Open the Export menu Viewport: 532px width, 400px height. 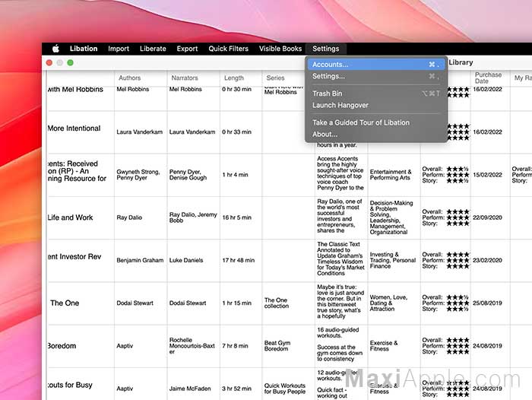coord(187,49)
